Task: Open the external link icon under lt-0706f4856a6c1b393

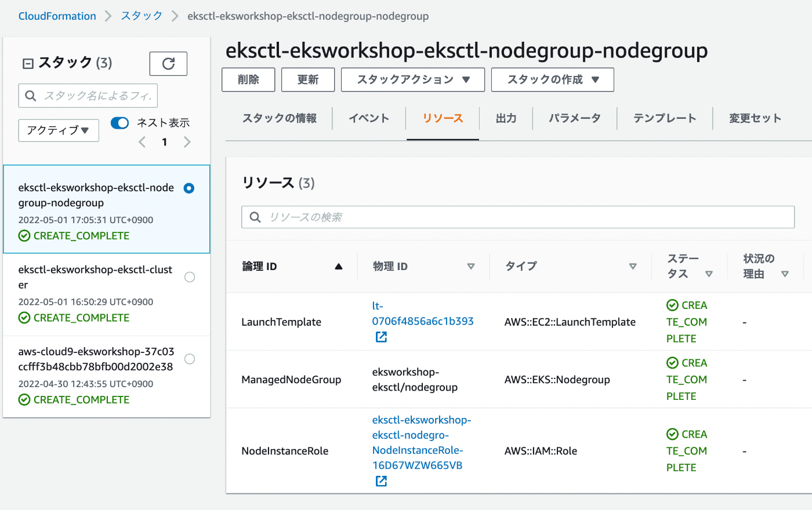Action: pos(381,337)
